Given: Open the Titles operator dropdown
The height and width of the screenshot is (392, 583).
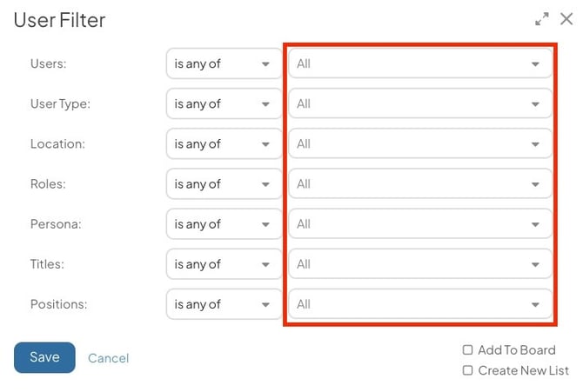Looking at the screenshot, I should tap(224, 264).
